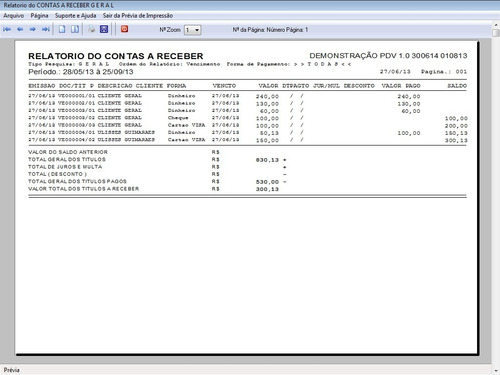Viewport: 500px width, 375px height.
Task: Open the Arquivo menu
Action: [x=14, y=16]
